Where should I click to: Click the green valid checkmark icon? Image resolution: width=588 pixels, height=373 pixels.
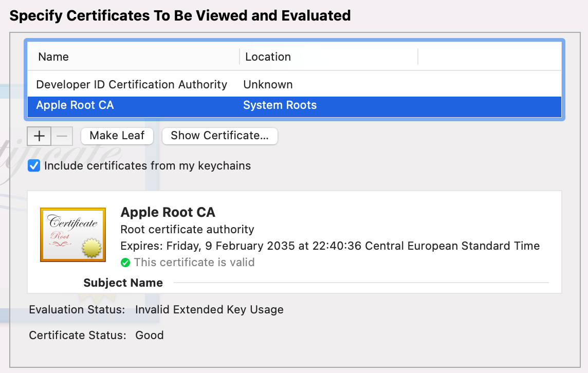point(125,263)
